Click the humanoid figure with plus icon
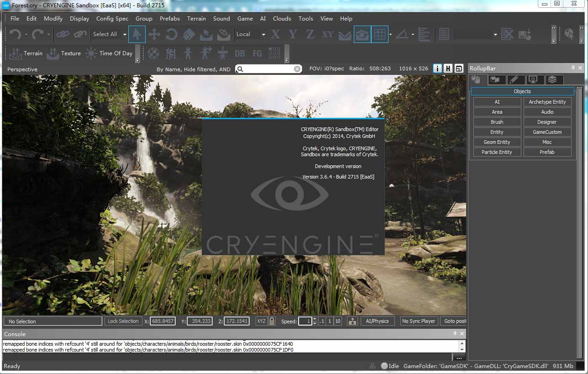This screenshot has height=374, width=588. (x=205, y=53)
